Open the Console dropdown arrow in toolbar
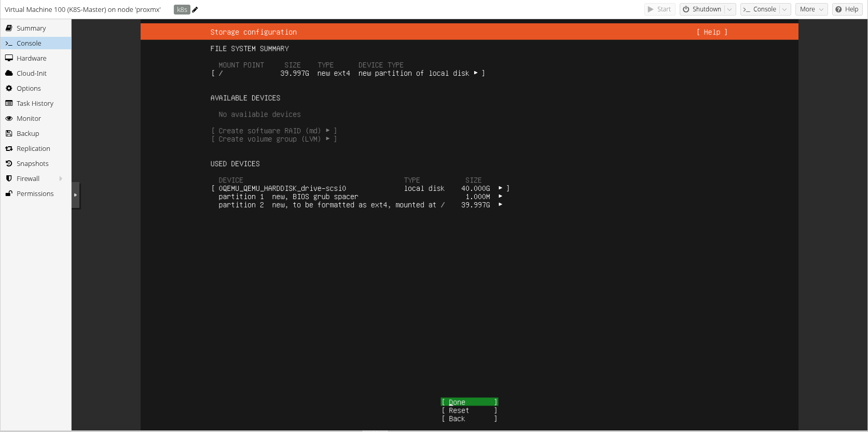This screenshot has width=868, height=432. [785, 9]
